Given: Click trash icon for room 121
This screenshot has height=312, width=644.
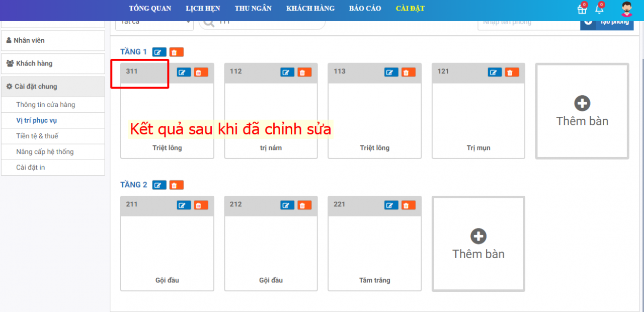Looking at the screenshot, I should [x=512, y=72].
